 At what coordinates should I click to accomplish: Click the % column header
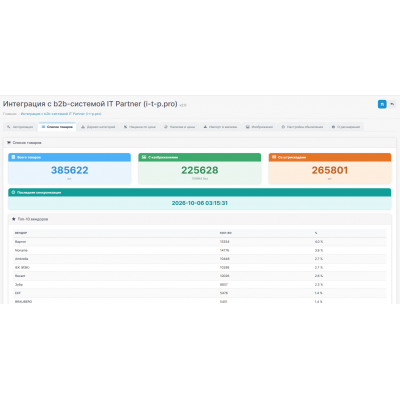[x=316, y=233]
